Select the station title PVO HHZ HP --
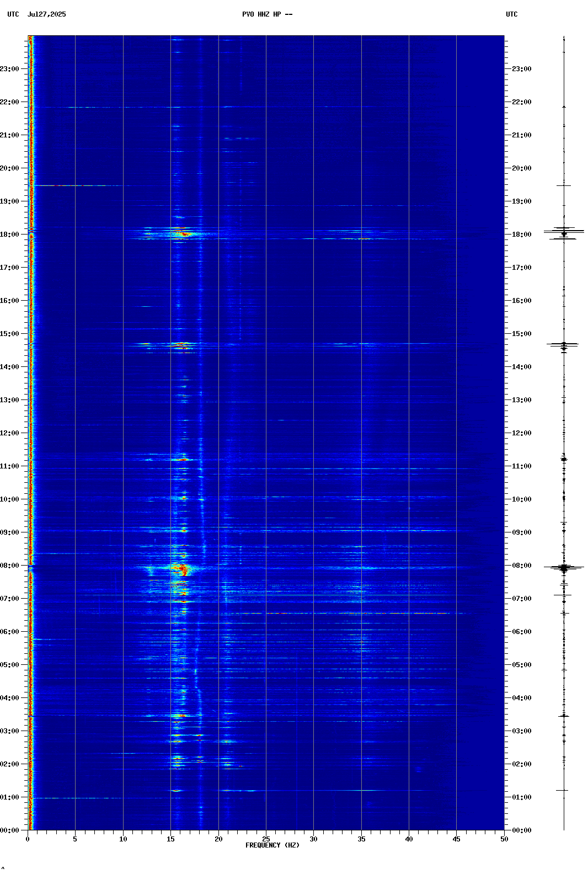588x874 pixels. click(268, 14)
